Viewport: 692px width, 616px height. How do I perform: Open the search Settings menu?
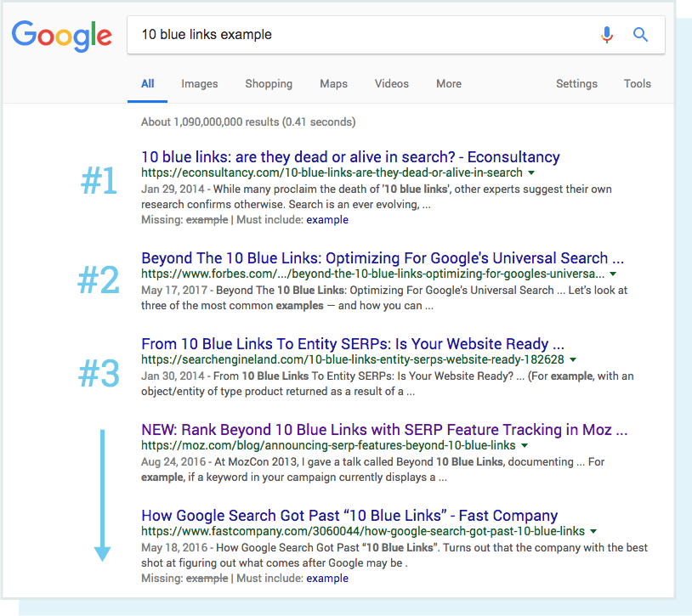click(x=576, y=83)
